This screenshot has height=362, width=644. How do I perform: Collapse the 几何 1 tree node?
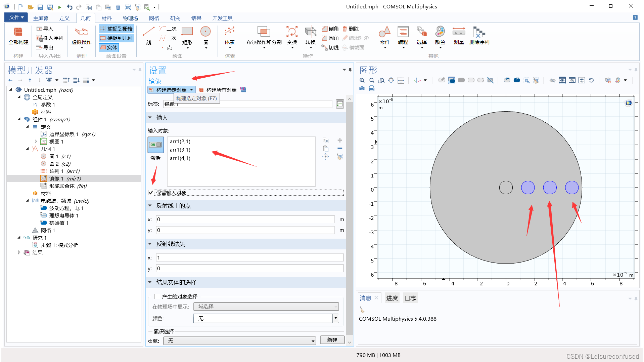28,149
